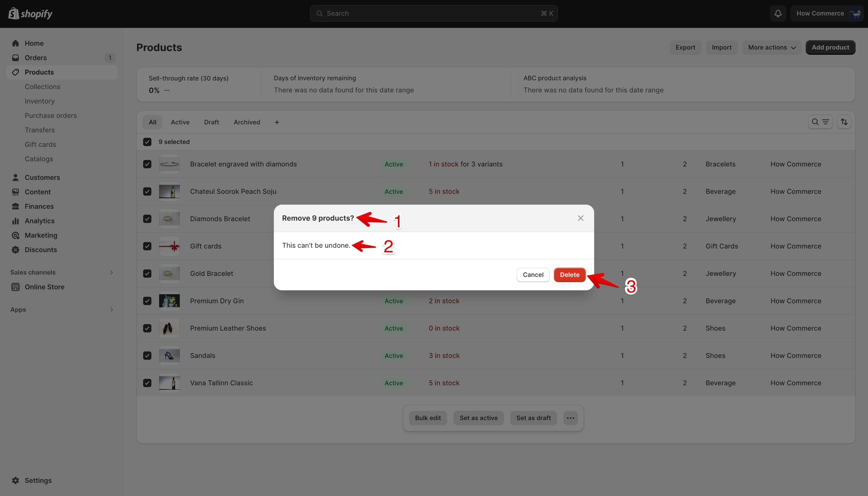Click the Online Store icon

(15, 287)
